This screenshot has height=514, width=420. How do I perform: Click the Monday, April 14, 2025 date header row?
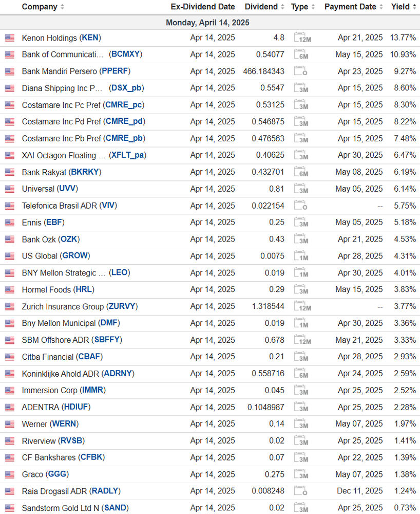pos(208,23)
